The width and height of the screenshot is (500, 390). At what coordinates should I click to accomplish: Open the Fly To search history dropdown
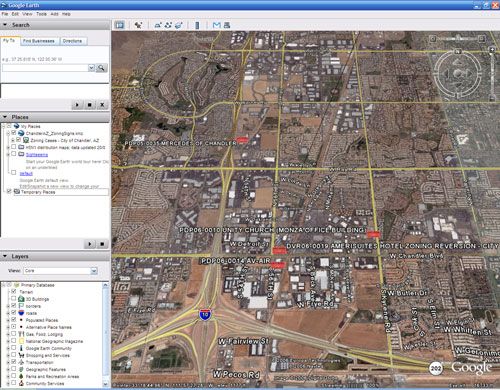91,68
